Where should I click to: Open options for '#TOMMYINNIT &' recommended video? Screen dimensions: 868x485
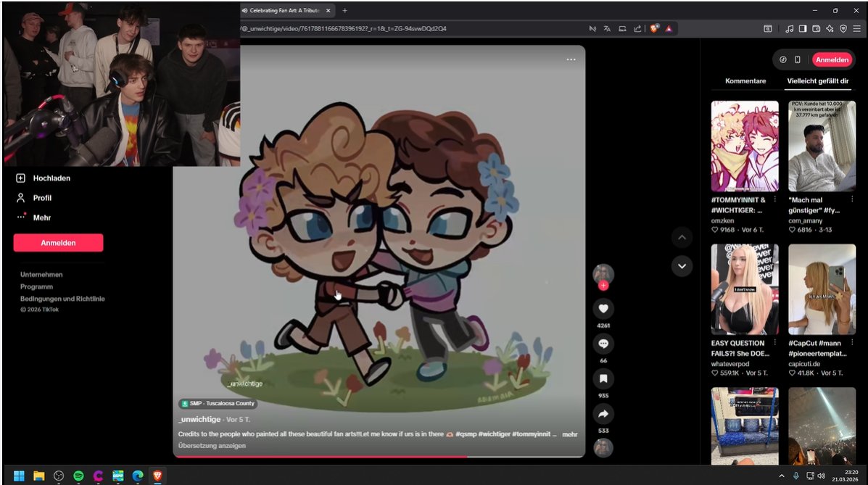(x=775, y=199)
